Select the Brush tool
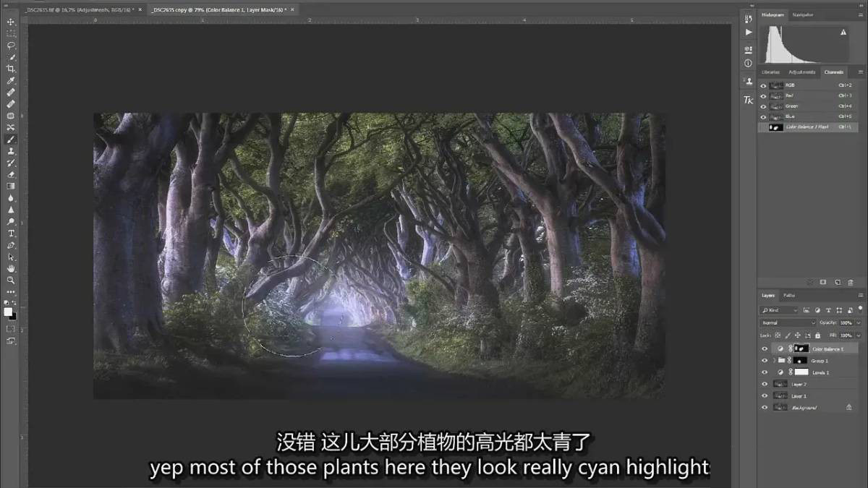Screen dimensions: 868x488 pos(11,140)
